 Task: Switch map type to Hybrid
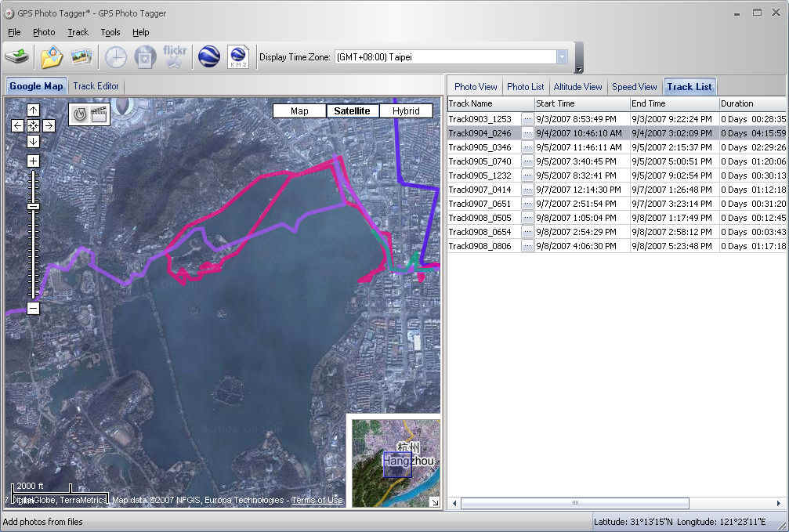tap(406, 110)
